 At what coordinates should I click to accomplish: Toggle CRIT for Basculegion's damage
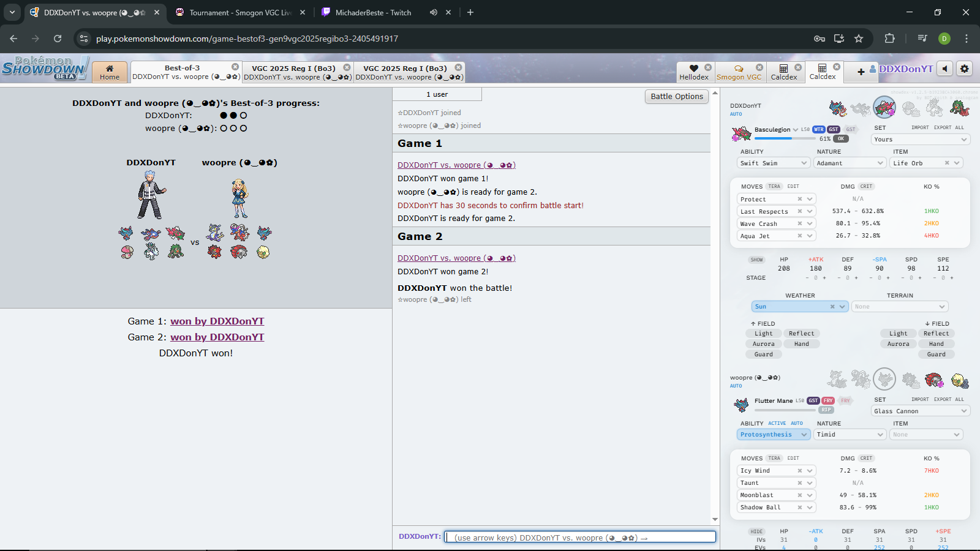[x=866, y=186]
